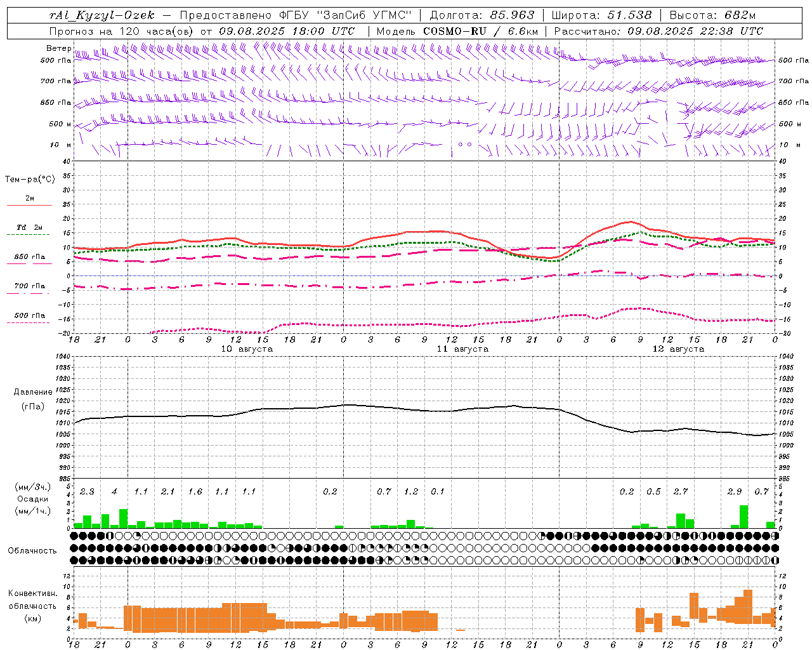Click the forecast start 09.08.2025 18:00 UTC
812x650 pixels.
287,30
